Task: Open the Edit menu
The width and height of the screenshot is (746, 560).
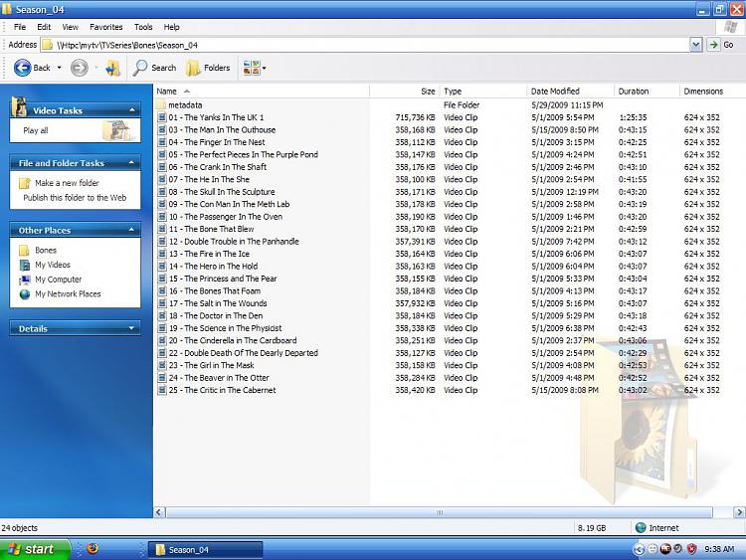Action: (44, 27)
